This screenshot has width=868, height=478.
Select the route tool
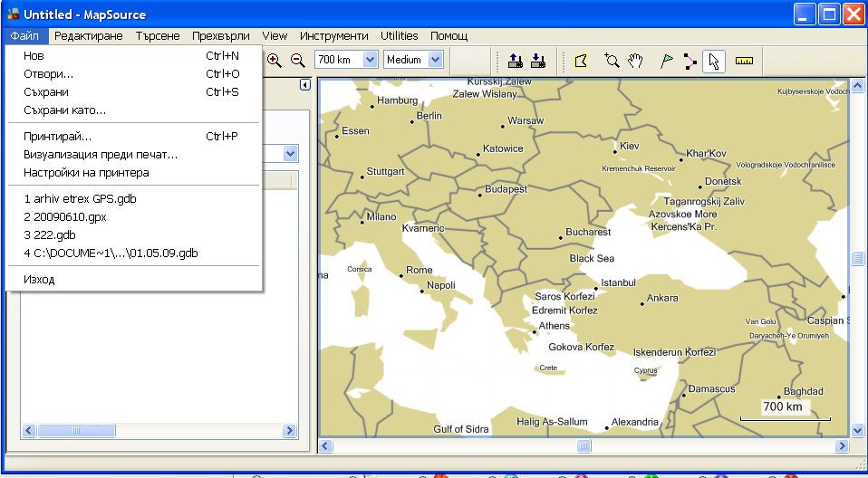coord(690,61)
